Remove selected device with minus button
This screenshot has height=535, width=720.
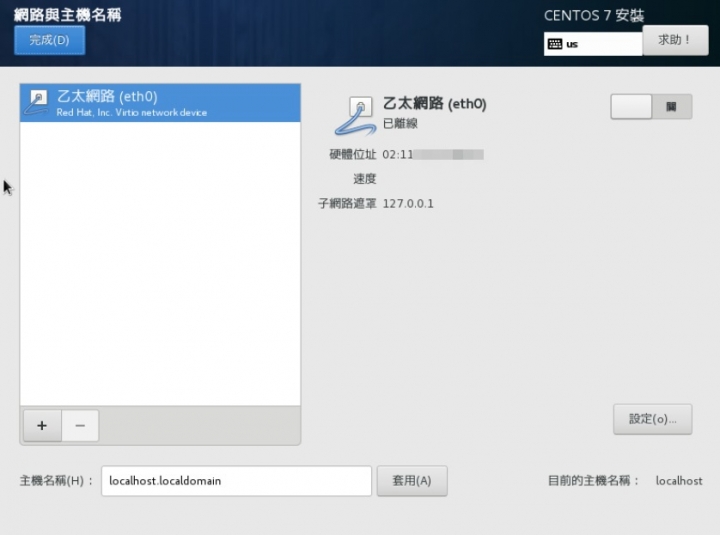tap(80, 426)
